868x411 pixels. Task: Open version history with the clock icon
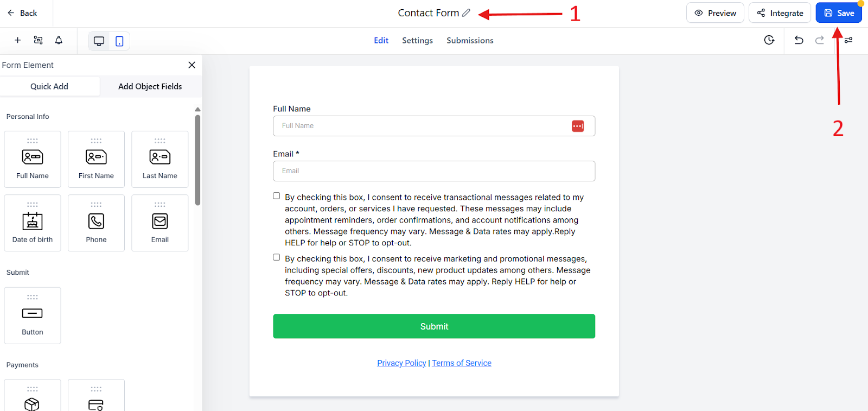tap(769, 40)
